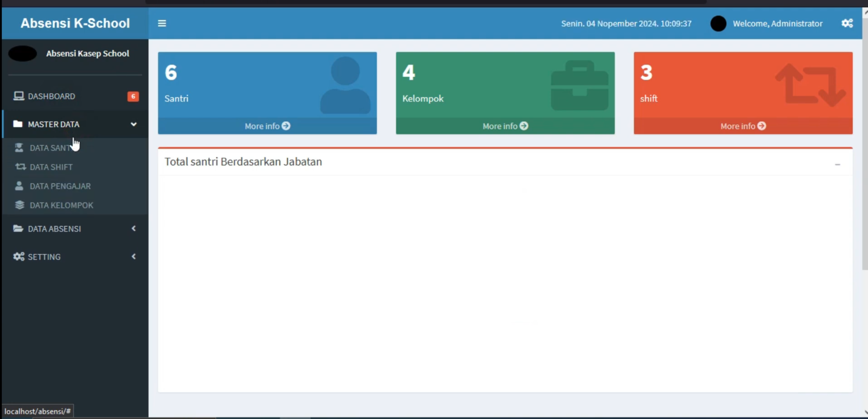Viewport: 868px width, 419px height.
Task: Click the 'Total santri Berdasarkan Jabatan' heading
Action: pyautogui.click(x=243, y=162)
